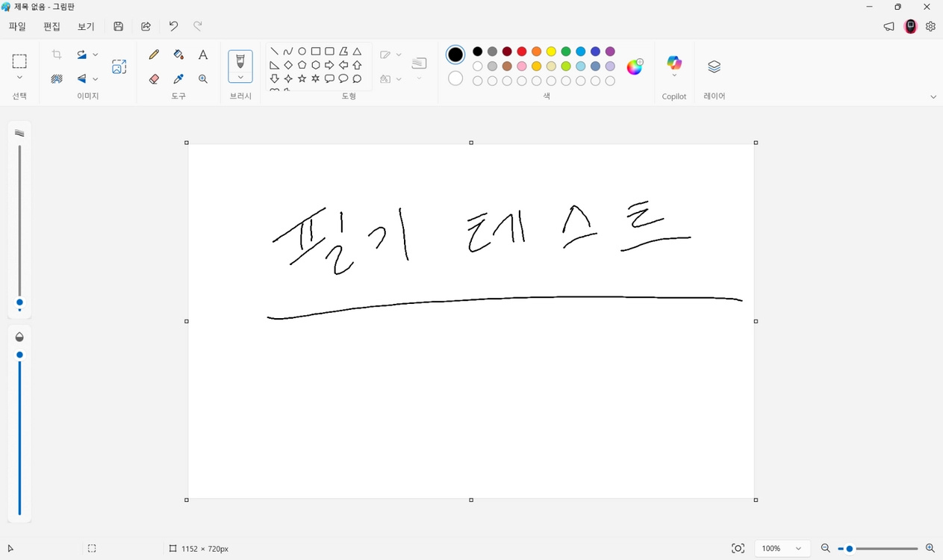Open the 레이어 layers panel

tap(714, 66)
